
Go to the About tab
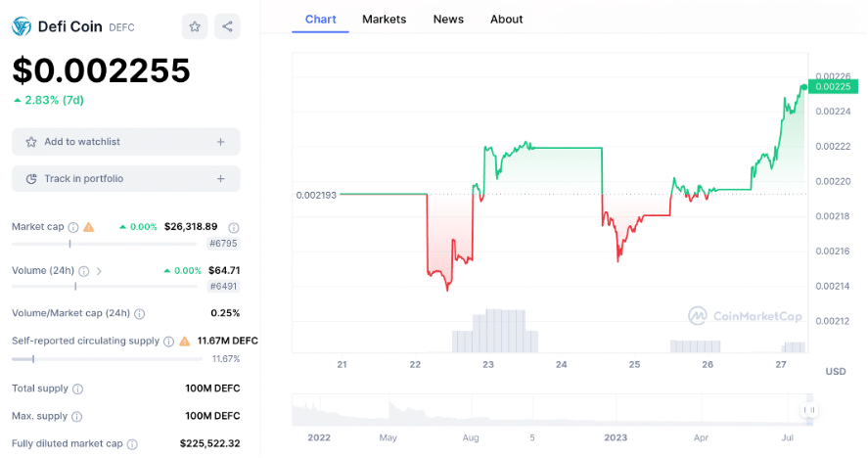(x=506, y=19)
